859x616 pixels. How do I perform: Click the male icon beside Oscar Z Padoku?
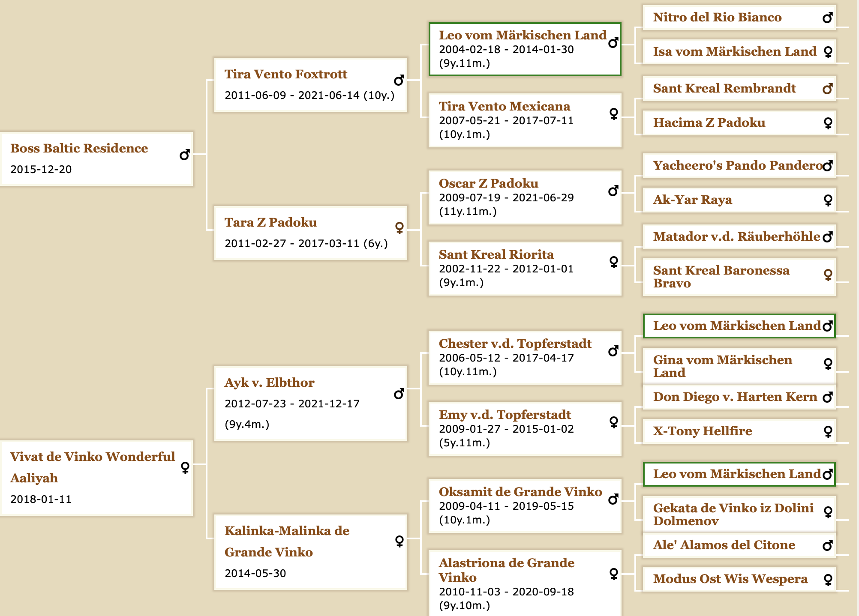click(613, 191)
